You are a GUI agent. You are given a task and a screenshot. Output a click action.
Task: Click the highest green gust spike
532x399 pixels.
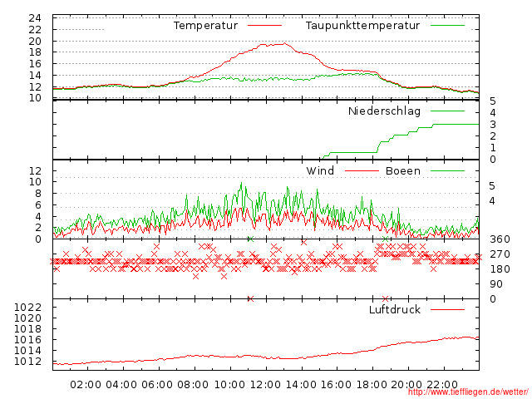pos(242,183)
